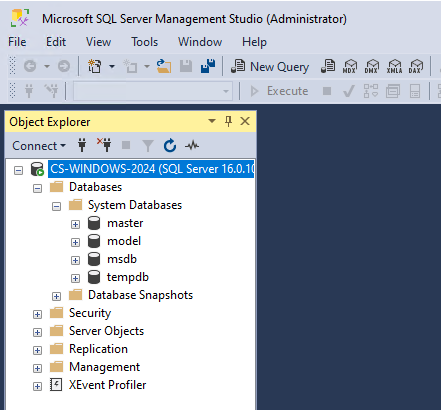Close the Object Explorer panel
Viewport: 441px width, 410px height.
point(245,121)
